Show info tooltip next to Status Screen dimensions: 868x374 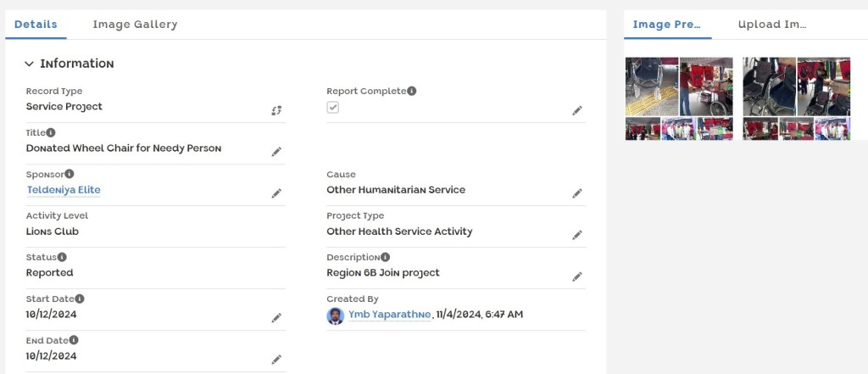click(x=62, y=257)
